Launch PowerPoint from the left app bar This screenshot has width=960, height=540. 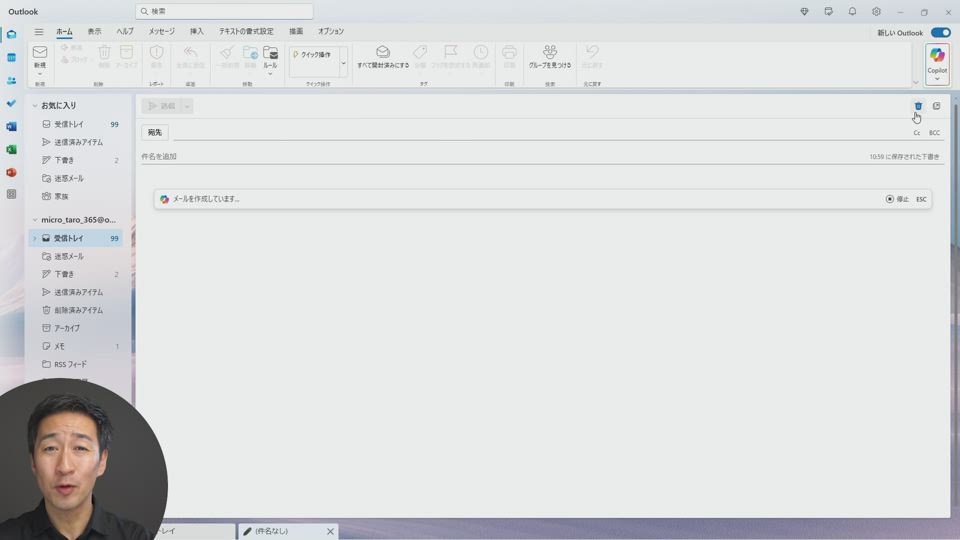click(x=12, y=172)
